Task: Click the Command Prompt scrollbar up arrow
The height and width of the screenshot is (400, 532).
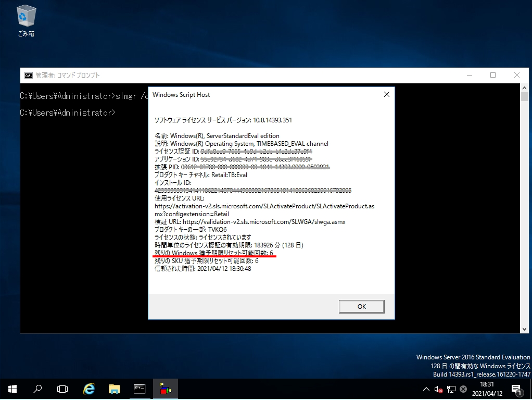Action: tap(524, 88)
